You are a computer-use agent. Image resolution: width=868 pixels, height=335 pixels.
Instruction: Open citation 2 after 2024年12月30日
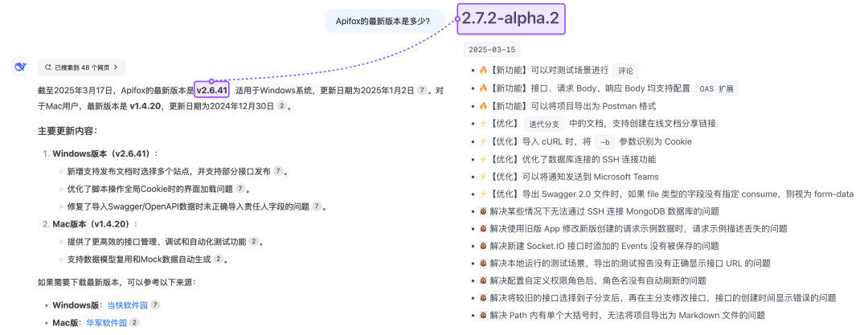281,106
